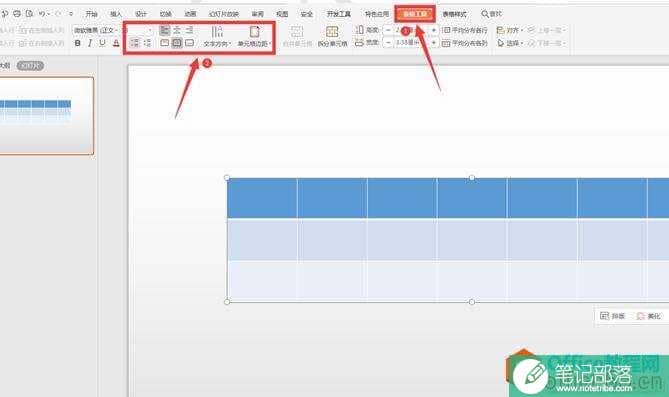Switch to the 幻灯片 slides panel tab
The height and width of the screenshot is (397, 669).
point(30,66)
